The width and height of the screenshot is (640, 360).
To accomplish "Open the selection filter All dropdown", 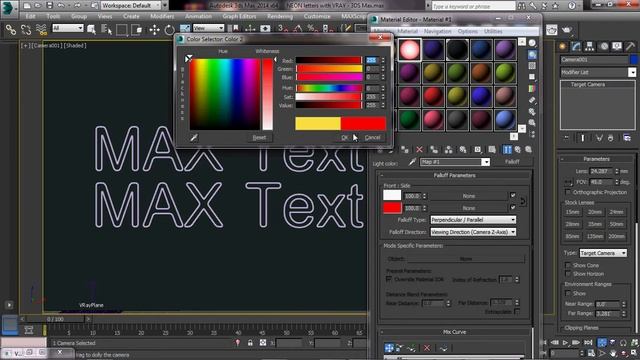I will point(67,28).
